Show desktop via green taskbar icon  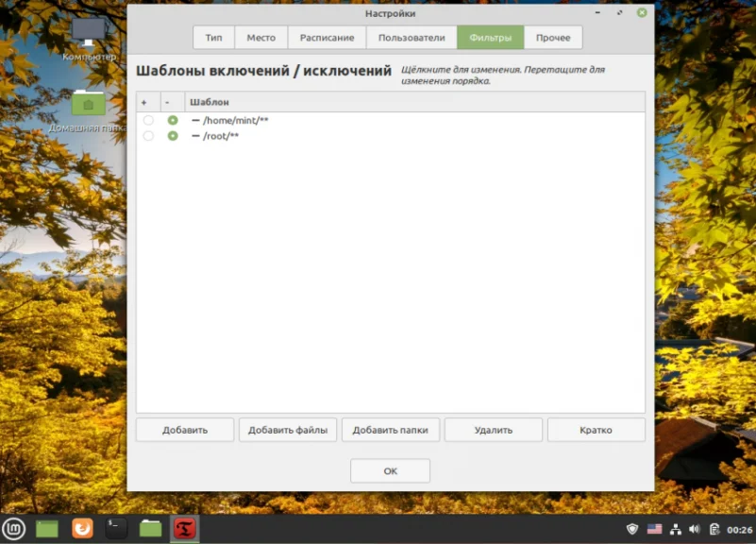tap(47, 529)
